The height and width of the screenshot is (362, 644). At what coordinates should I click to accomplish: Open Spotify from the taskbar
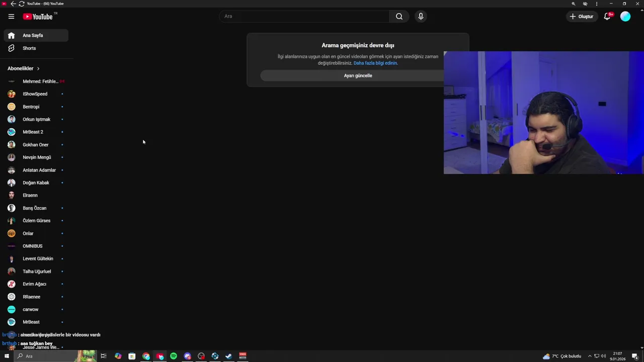point(174,356)
